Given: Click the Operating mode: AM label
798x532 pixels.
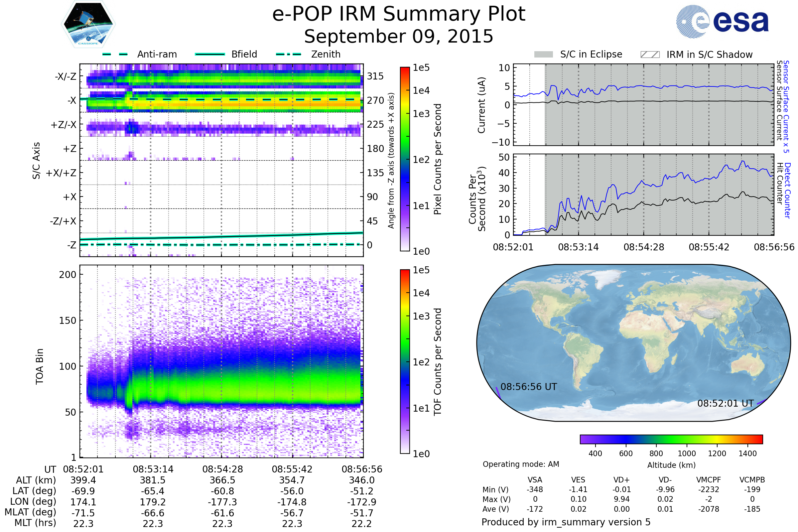Looking at the screenshot, I should (x=521, y=464).
